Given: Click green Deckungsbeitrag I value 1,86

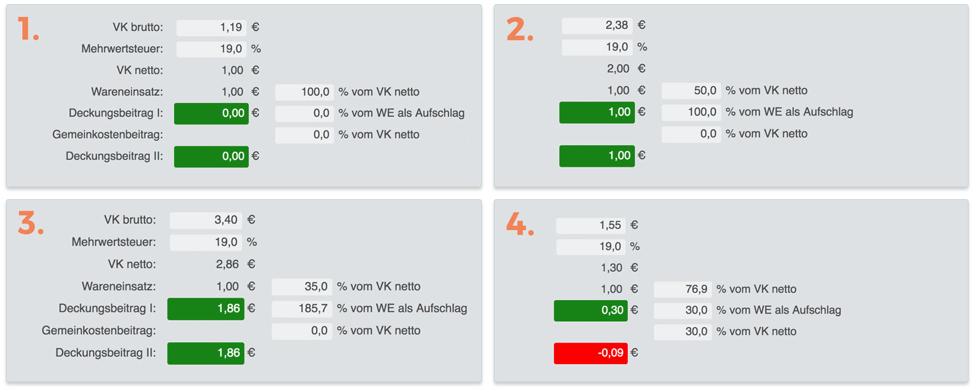Looking at the screenshot, I should pos(205,309).
